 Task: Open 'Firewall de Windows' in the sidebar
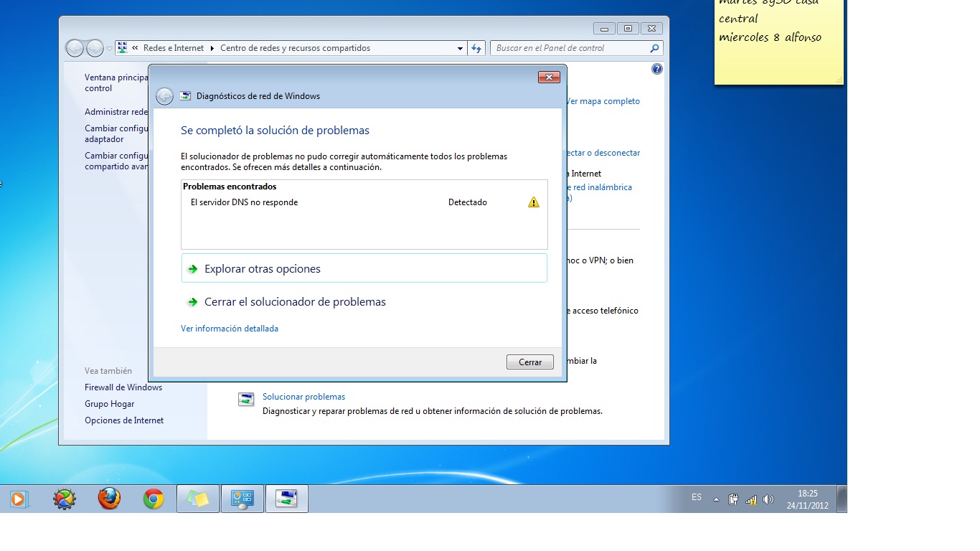pos(123,387)
